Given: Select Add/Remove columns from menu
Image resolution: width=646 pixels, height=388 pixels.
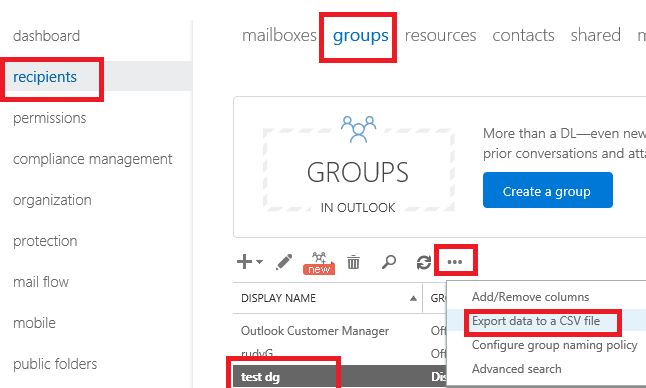Looking at the screenshot, I should pos(530,297).
